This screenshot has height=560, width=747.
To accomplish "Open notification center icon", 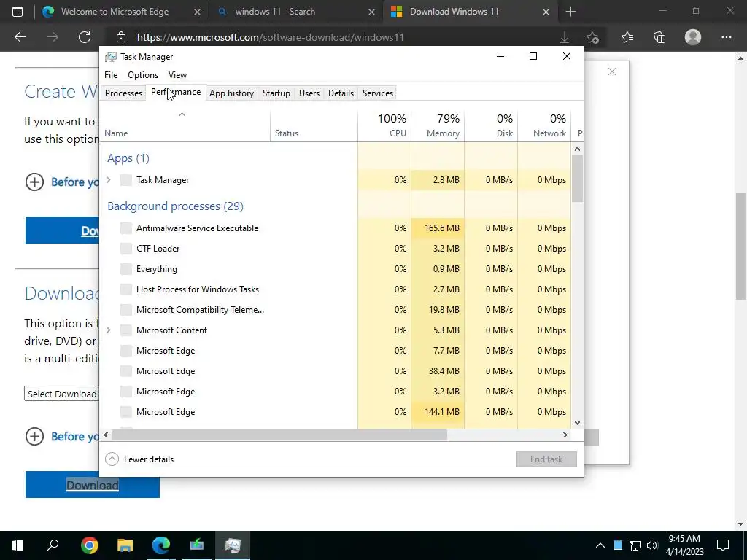I will pos(723,545).
